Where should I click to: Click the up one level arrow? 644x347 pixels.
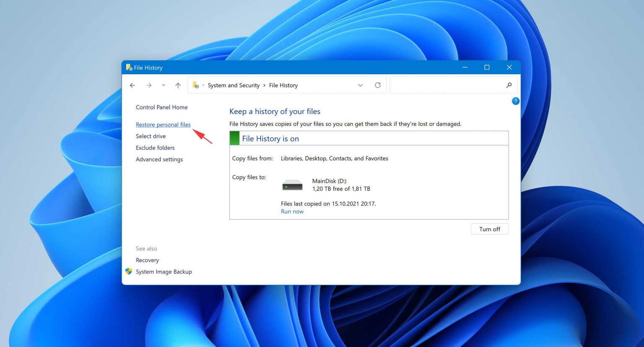pos(177,85)
